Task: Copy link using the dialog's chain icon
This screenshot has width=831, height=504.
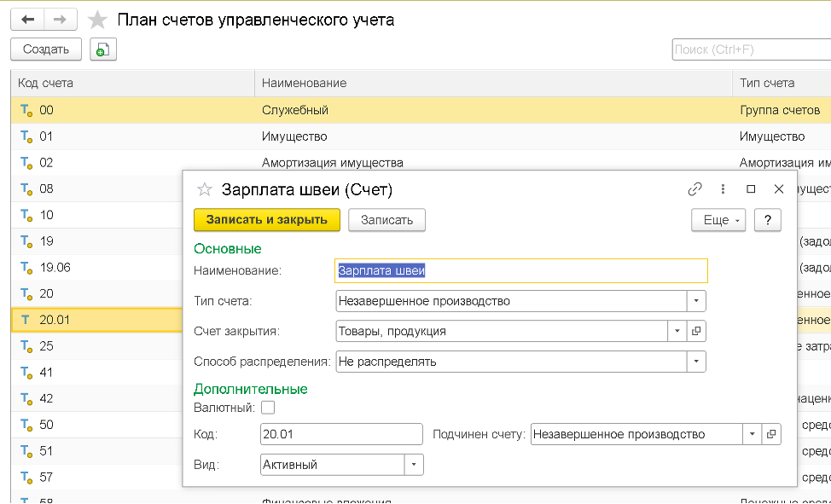Action: pos(694,189)
